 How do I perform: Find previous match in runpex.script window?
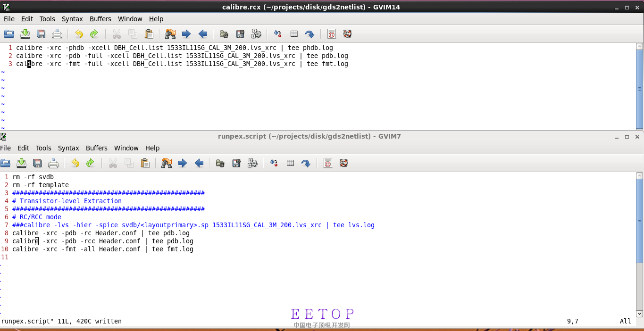(x=199, y=163)
